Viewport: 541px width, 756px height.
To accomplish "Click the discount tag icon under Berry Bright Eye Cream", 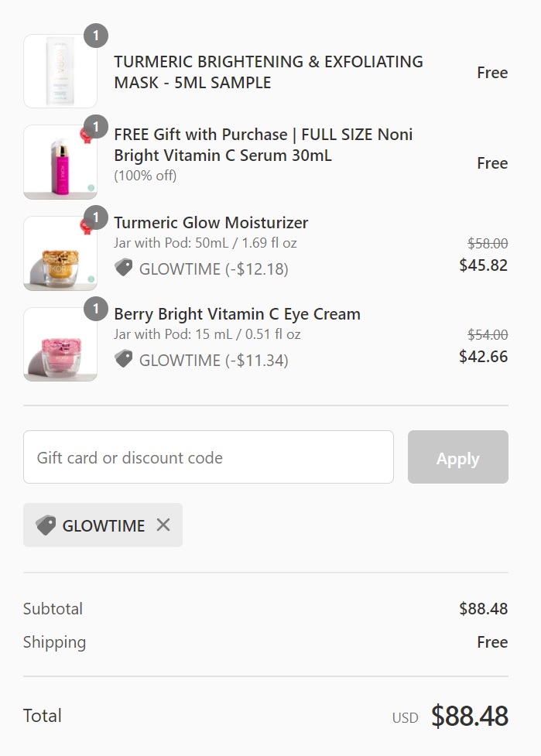I will point(123,360).
